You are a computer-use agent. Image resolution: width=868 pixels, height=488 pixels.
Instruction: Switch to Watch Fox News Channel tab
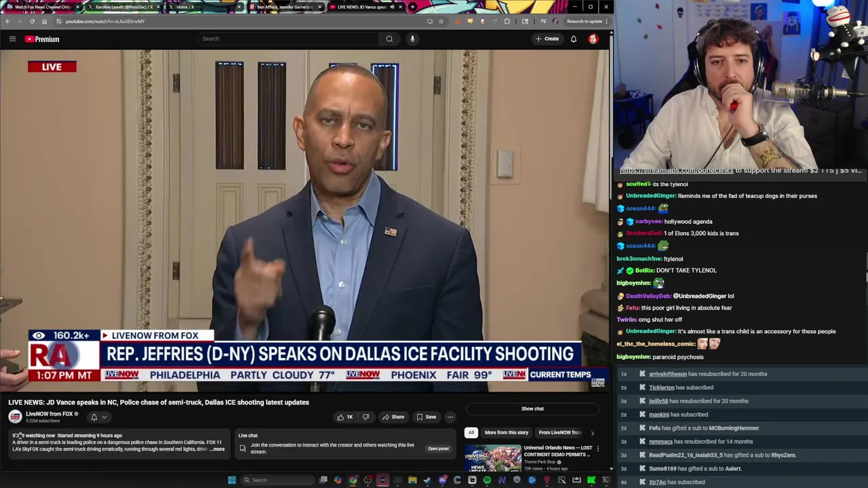42,7
